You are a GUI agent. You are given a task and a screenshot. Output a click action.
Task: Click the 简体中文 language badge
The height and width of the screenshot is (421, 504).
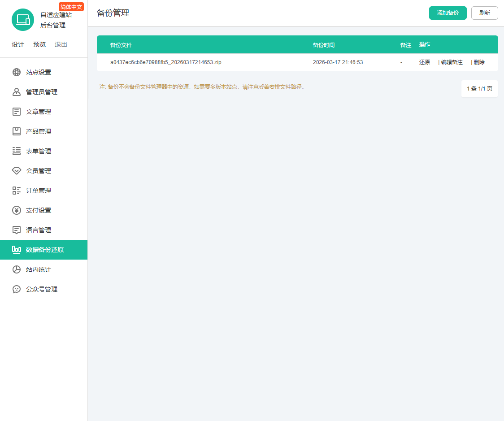pos(71,7)
